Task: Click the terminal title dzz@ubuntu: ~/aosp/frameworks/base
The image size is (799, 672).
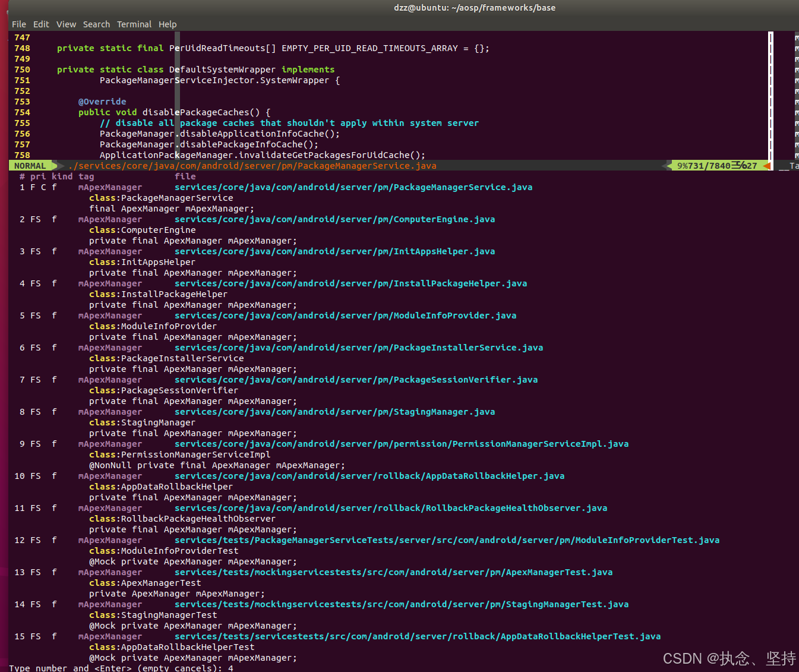Action: [x=475, y=8]
